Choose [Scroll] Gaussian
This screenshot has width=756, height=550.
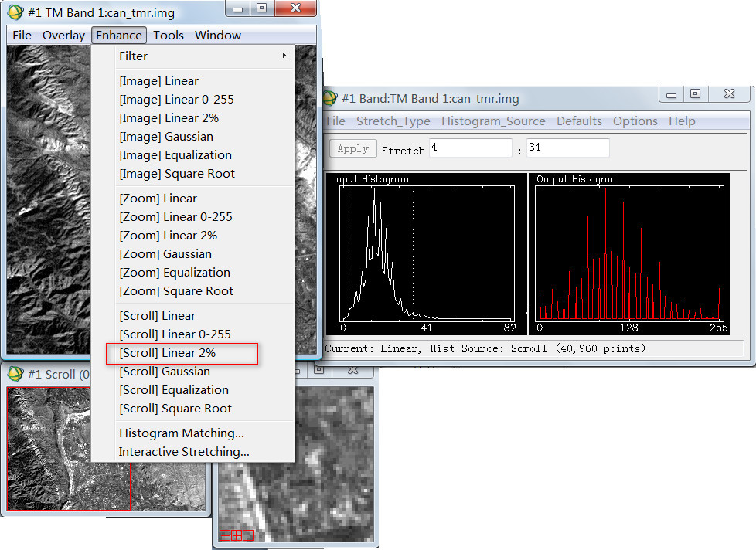(x=165, y=372)
